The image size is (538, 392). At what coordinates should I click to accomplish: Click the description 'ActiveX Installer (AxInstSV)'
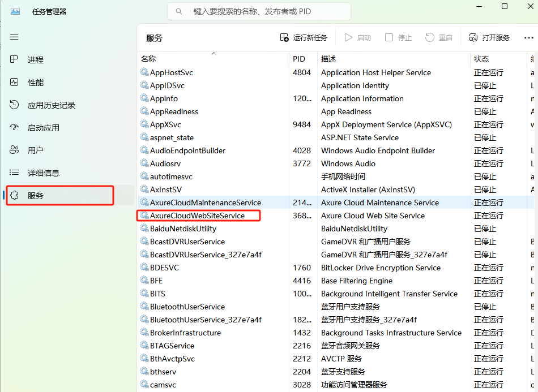click(368, 189)
